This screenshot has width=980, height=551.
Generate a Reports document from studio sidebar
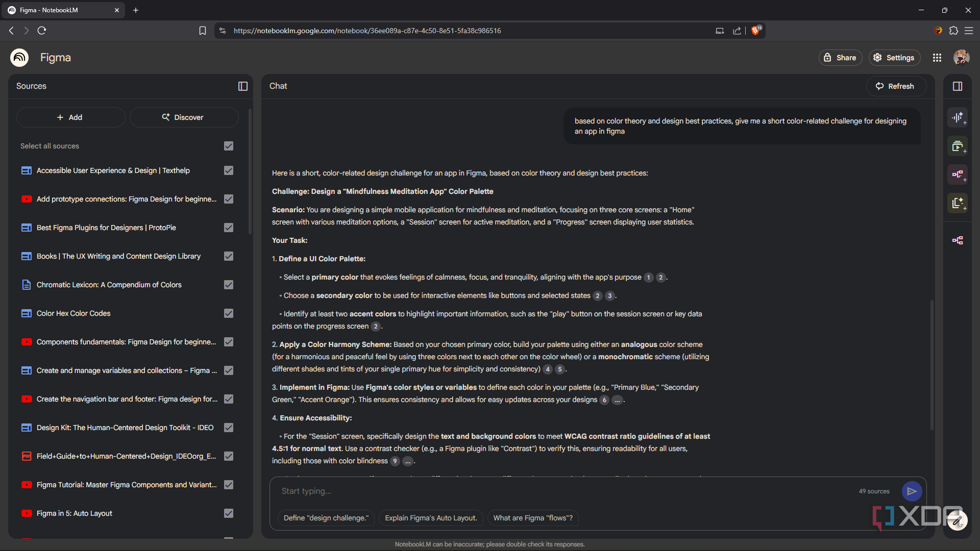[x=958, y=203]
